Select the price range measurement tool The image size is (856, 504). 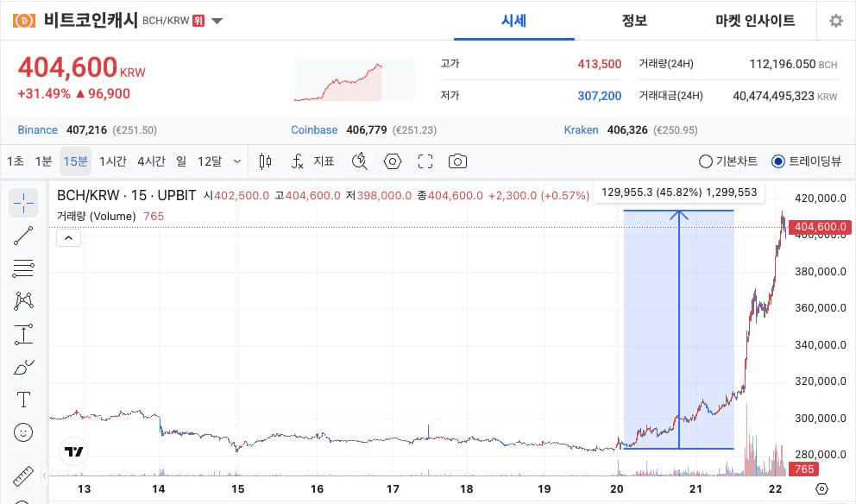23,334
